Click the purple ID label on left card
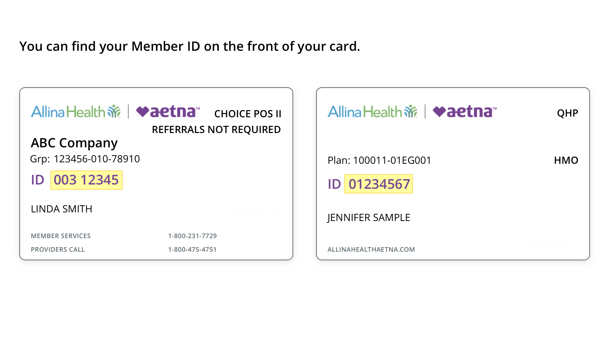 38,180
